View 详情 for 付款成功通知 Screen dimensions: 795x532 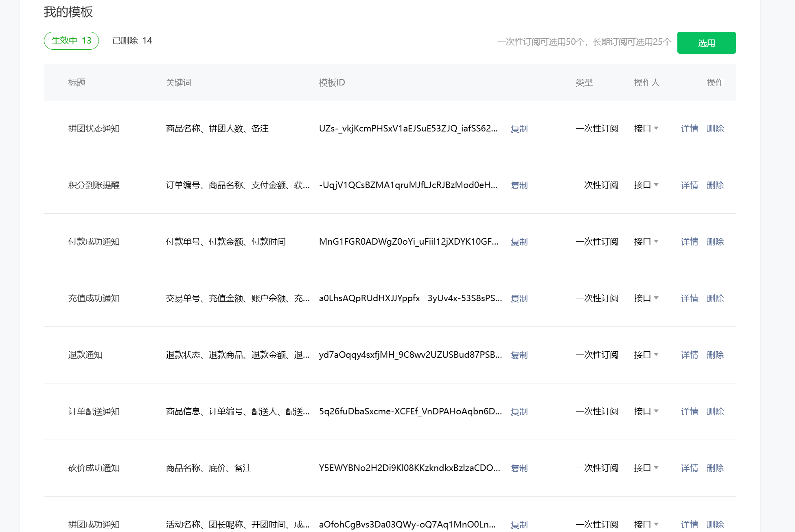[x=690, y=242]
